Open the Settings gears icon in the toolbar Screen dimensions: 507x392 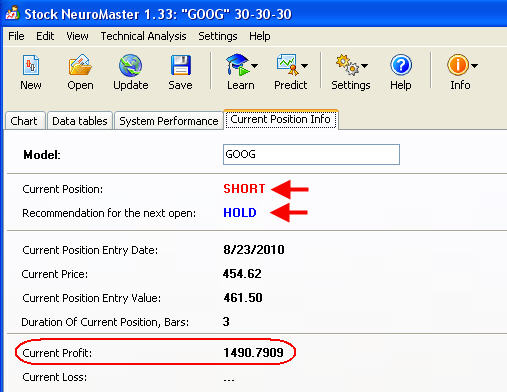click(347, 65)
